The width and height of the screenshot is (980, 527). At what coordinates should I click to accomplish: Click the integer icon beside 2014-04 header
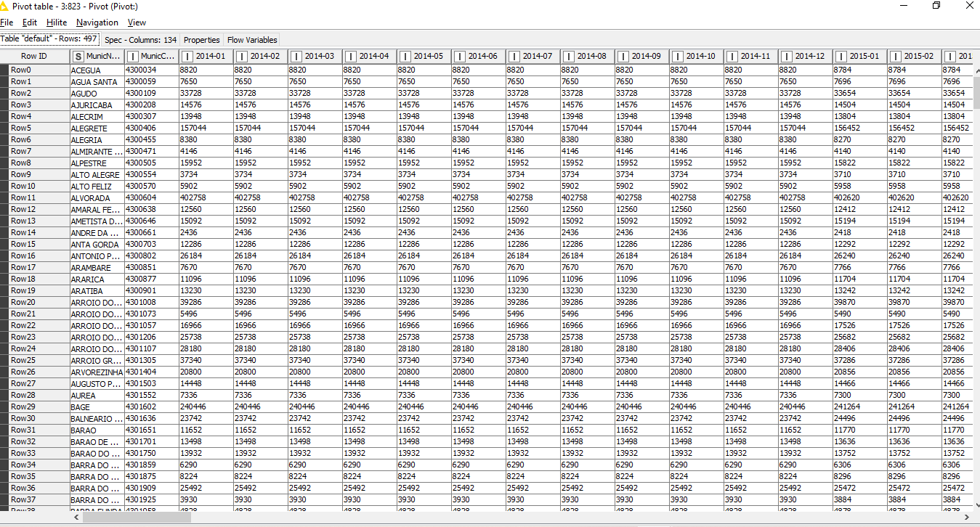point(351,56)
